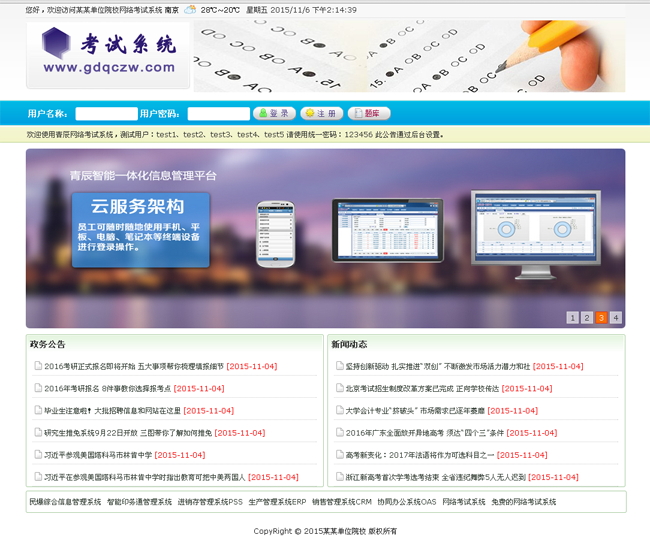The height and width of the screenshot is (544, 650).
Task: Click the tablet image in the banner
Action: point(388,230)
